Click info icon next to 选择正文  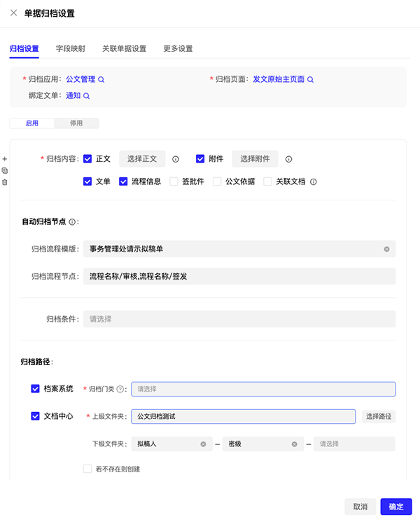(x=176, y=159)
